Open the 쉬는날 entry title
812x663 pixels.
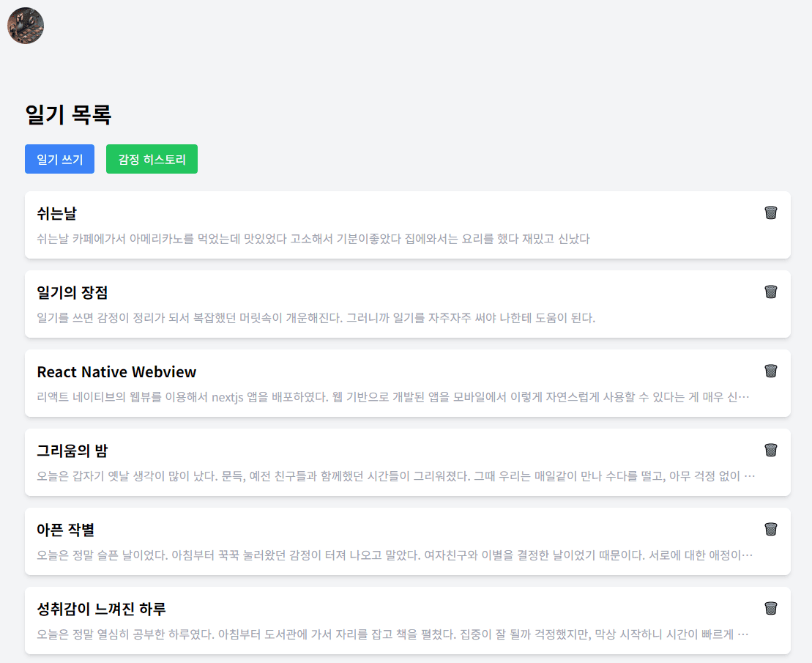(x=56, y=214)
